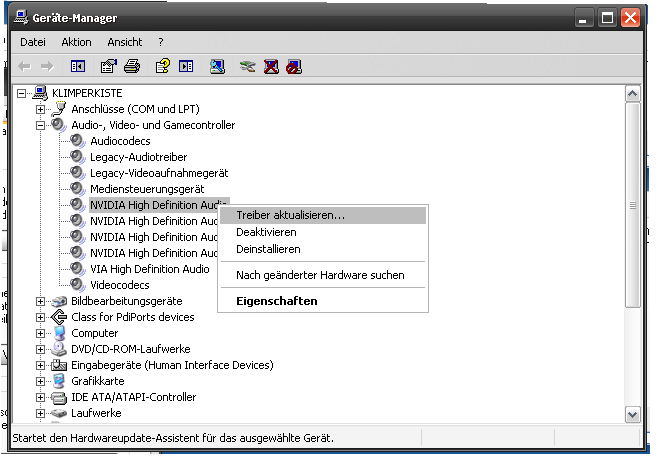Open the Aktion menu
This screenshot has height=464, width=660.
click(x=76, y=42)
